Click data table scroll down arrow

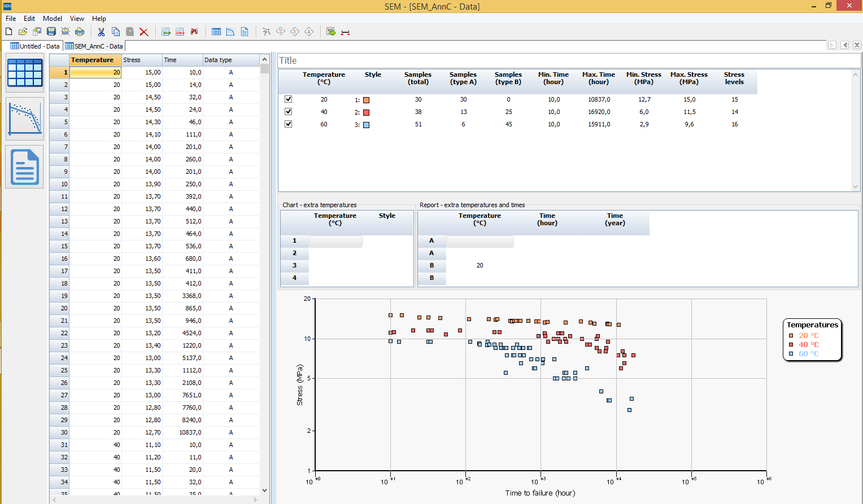[264, 490]
